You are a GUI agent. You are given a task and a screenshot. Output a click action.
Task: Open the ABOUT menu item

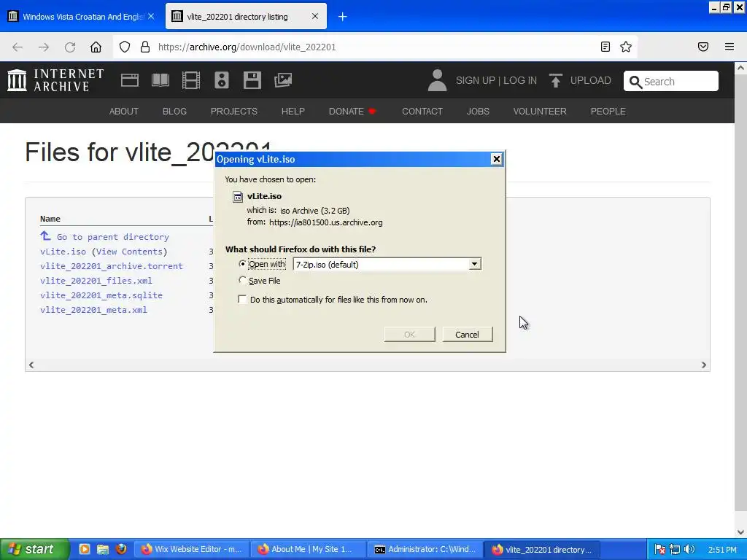pos(124,111)
